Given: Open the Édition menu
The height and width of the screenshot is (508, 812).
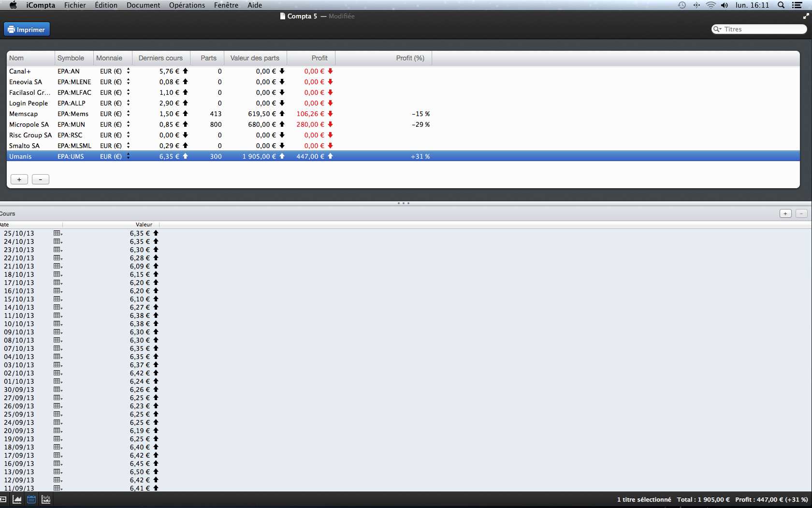Looking at the screenshot, I should (106, 5).
